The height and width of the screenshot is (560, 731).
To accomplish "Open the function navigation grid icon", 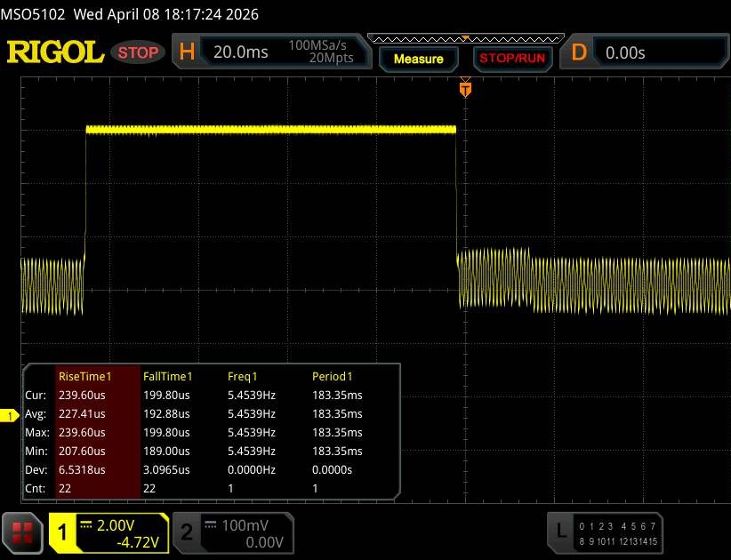I will 23,532.
